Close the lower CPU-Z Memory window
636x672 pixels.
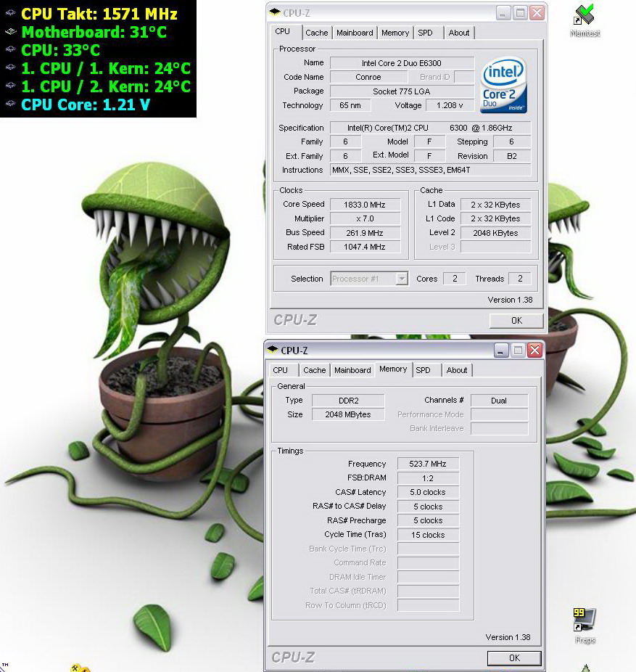535,350
